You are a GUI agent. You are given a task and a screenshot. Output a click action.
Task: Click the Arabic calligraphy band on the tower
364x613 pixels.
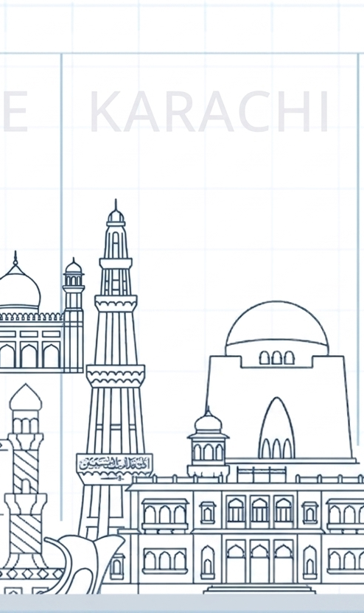coord(114,463)
